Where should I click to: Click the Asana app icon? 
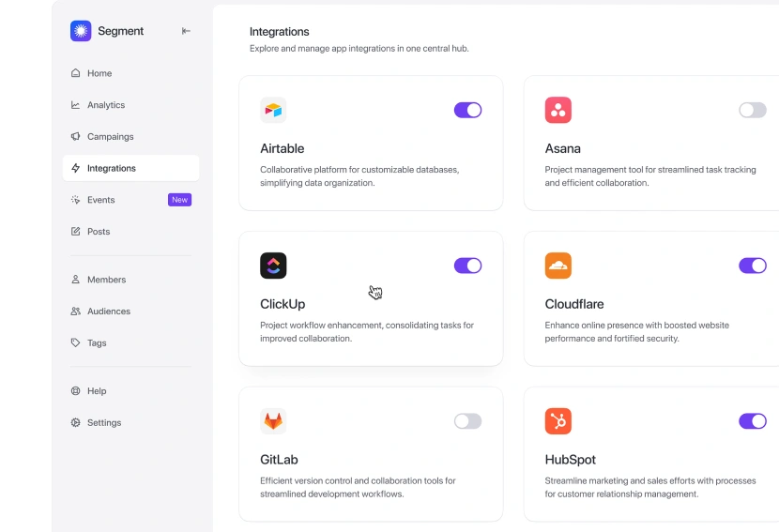(x=558, y=110)
